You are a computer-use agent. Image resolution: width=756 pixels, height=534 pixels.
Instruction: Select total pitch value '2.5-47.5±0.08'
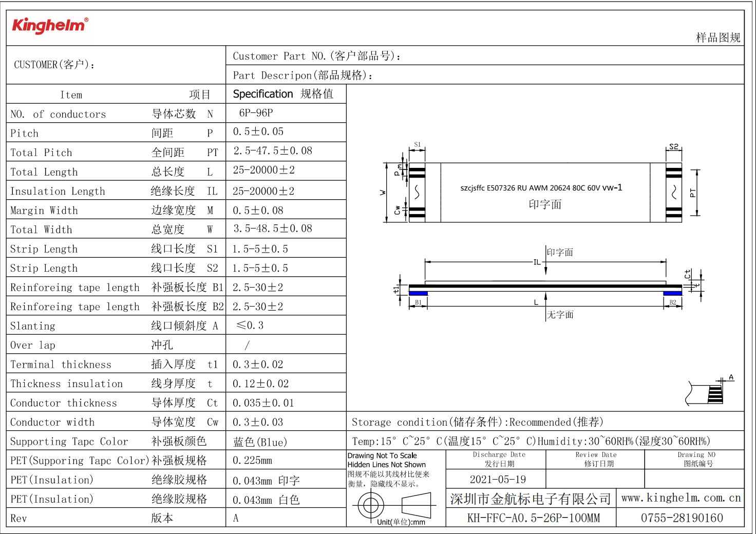pos(273,151)
